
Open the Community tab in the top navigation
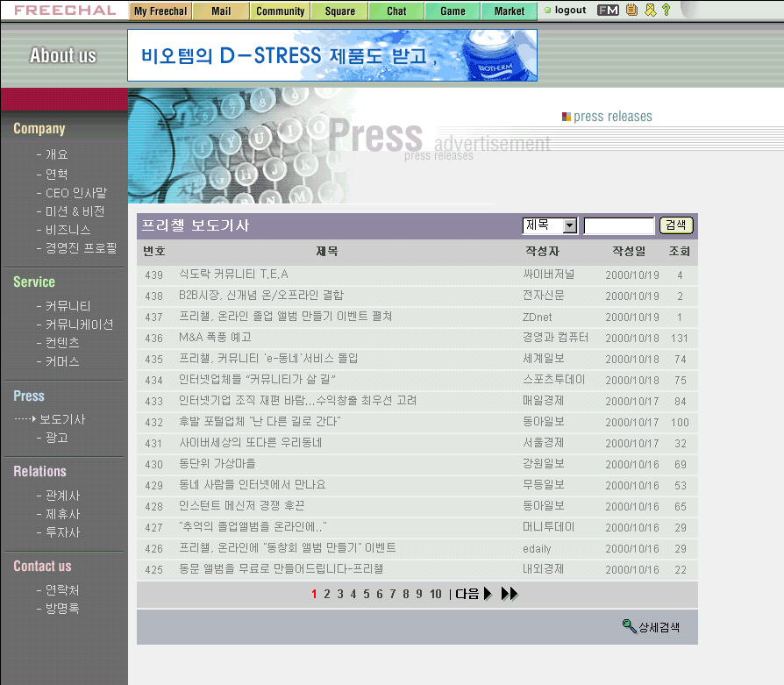coord(280,11)
